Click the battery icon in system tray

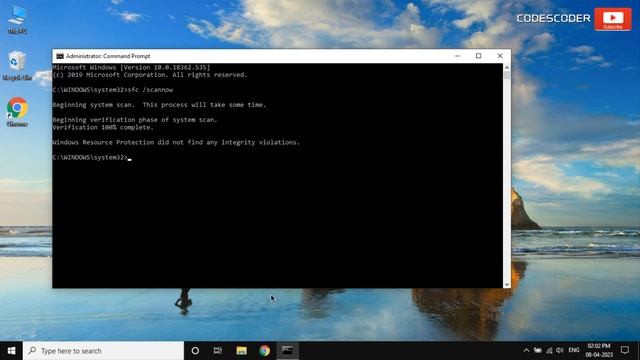[x=538, y=350]
